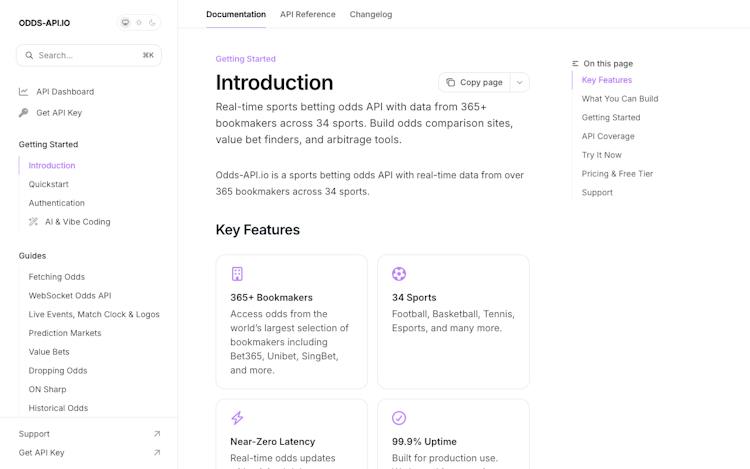Image resolution: width=750 pixels, height=469 pixels.
Task: Click the 365+ Bookmakers building icon
Action: [237, 274]
